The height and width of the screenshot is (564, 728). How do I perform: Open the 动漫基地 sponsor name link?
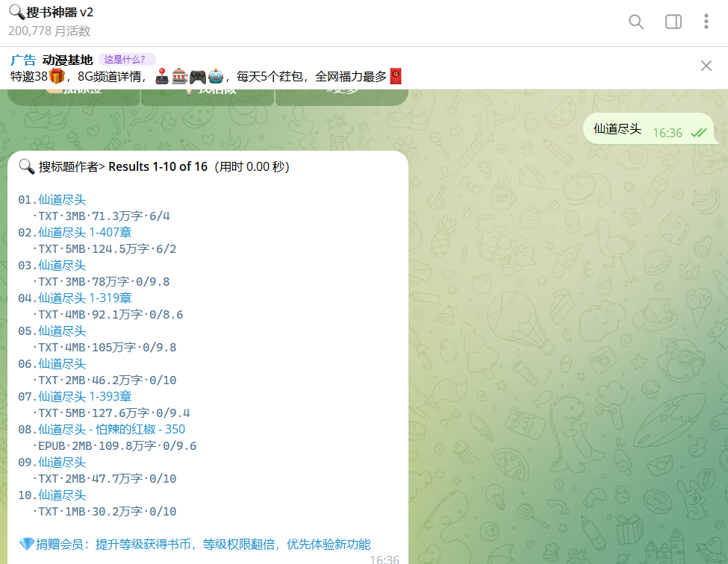[67, 60]
